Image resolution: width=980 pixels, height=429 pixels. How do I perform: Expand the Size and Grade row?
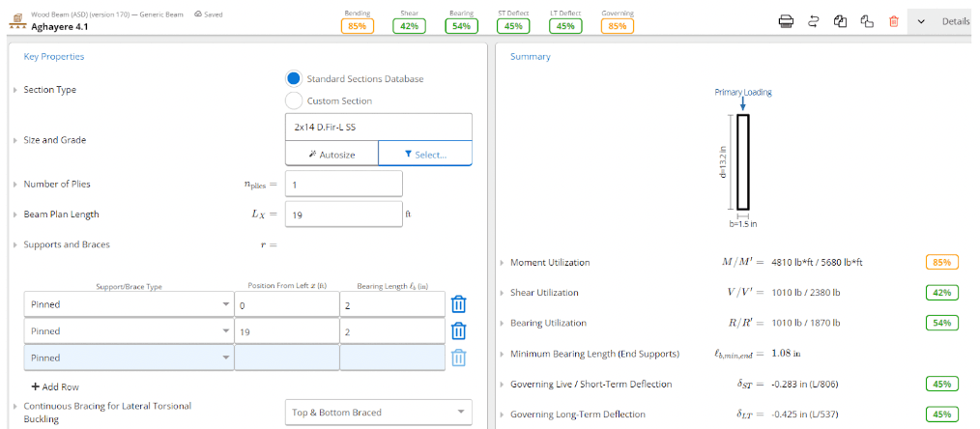[15, 140]
